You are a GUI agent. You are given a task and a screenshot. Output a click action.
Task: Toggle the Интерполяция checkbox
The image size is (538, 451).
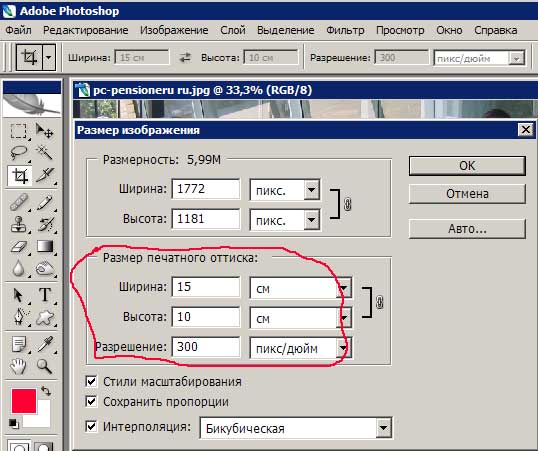[x=91, y=426]
